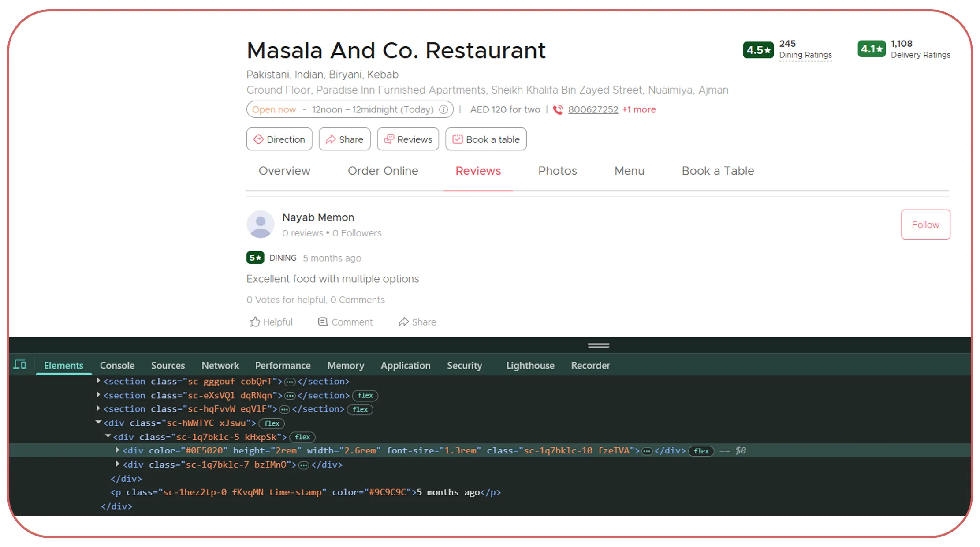The height and width of the screenshot is (547, 980).
Task: Switch to the Lighthouse tab
Action: click(x=530, y=366)
